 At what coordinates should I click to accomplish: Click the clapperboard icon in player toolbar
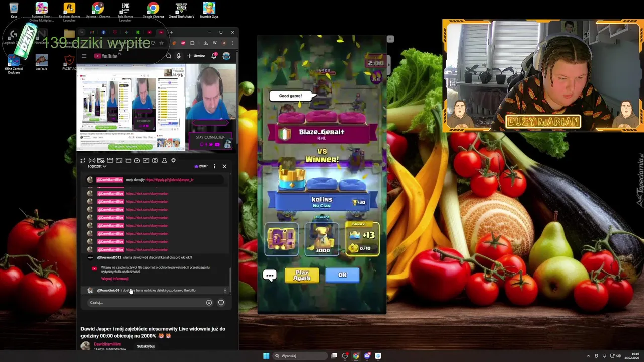click(x=110, y=160)
